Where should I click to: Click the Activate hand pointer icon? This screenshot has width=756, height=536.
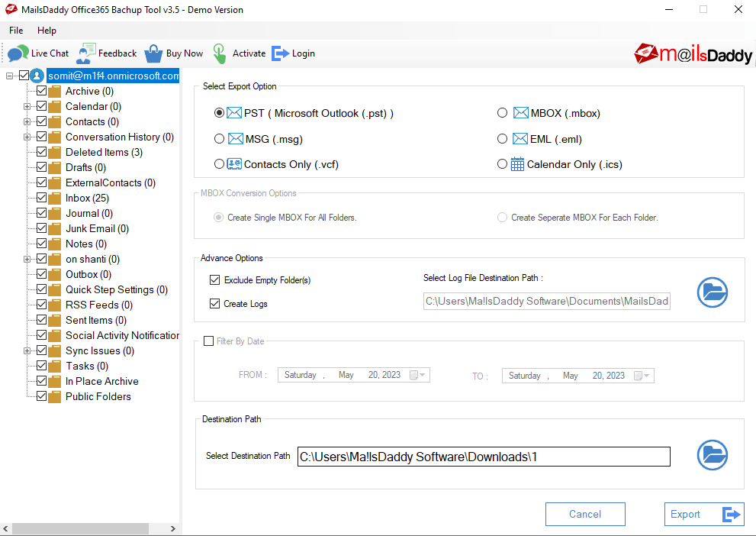point(220,53)
